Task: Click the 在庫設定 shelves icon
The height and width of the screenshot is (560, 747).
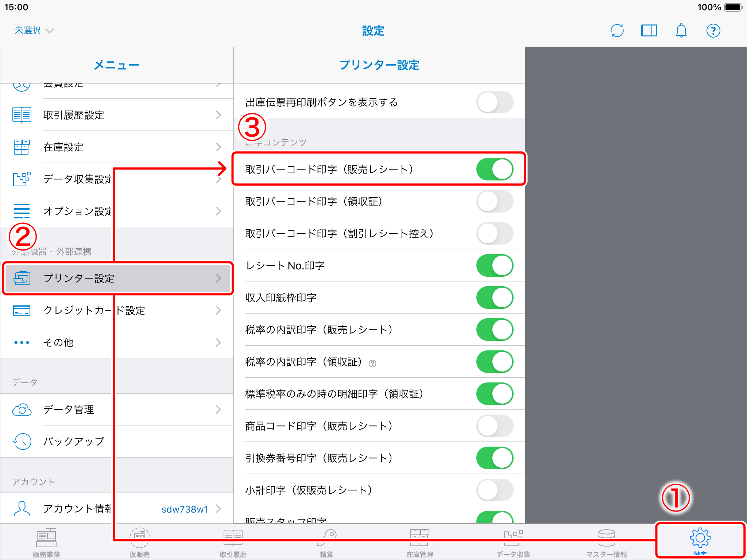Action: pos(22,147)
